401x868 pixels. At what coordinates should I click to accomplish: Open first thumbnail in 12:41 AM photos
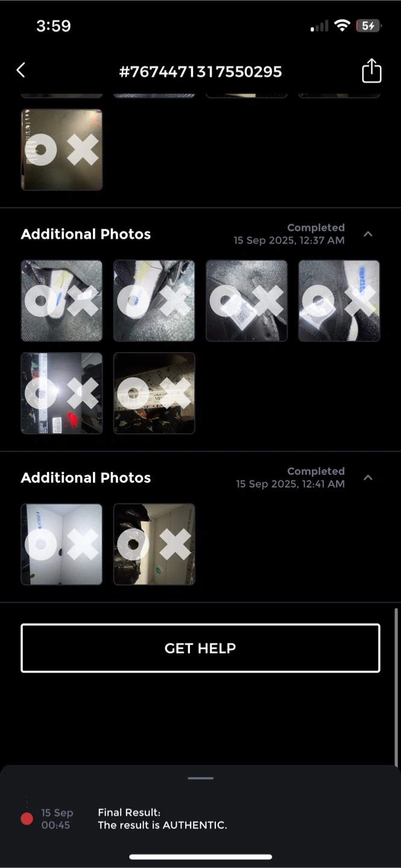(62, 544)
